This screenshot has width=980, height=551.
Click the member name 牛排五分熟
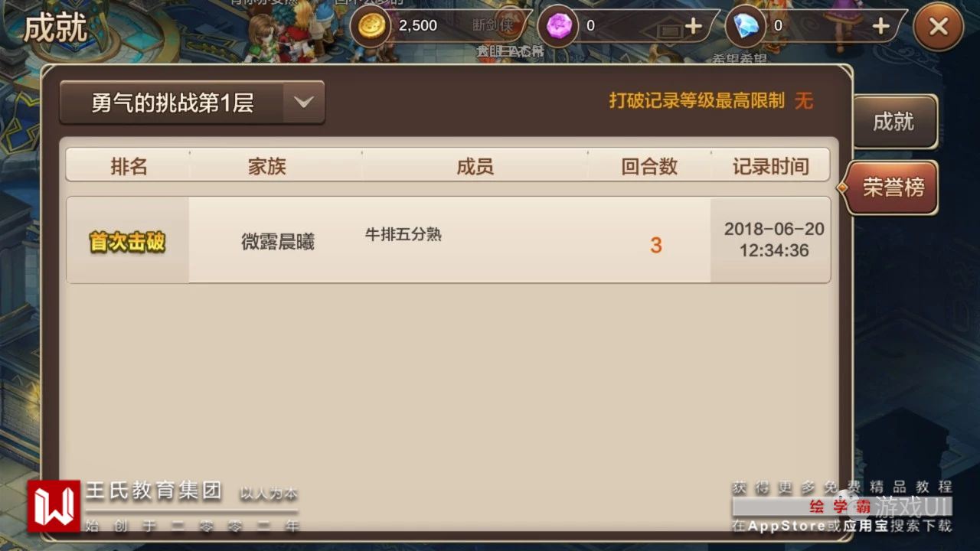[403, 234]
